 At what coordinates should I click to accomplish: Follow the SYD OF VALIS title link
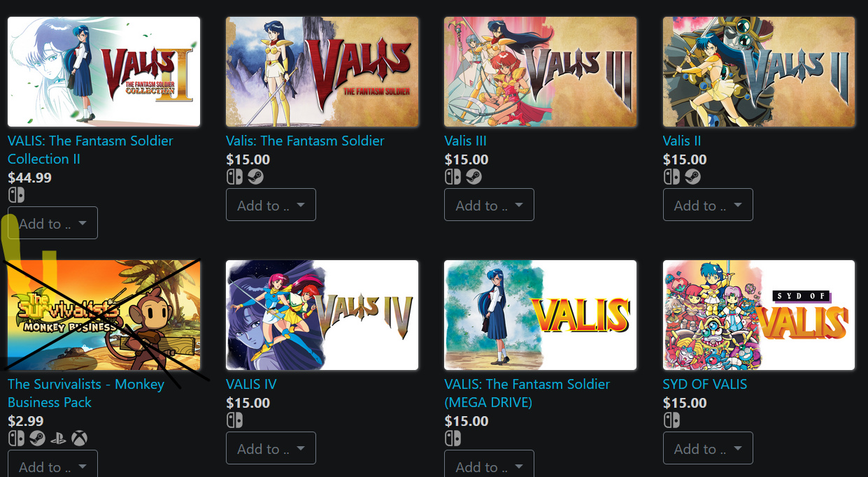point(705,384)
